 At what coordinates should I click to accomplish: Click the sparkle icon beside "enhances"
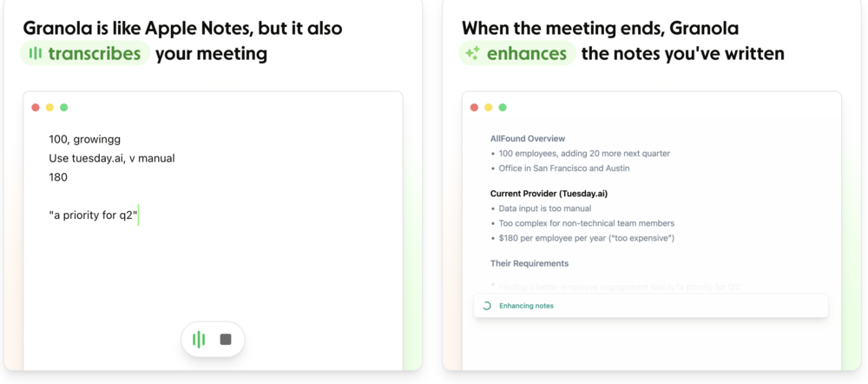(x=472, y=54)
